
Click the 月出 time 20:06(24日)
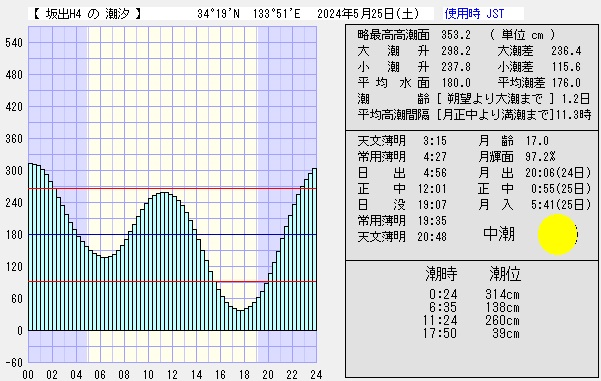(x=558, y=173)
